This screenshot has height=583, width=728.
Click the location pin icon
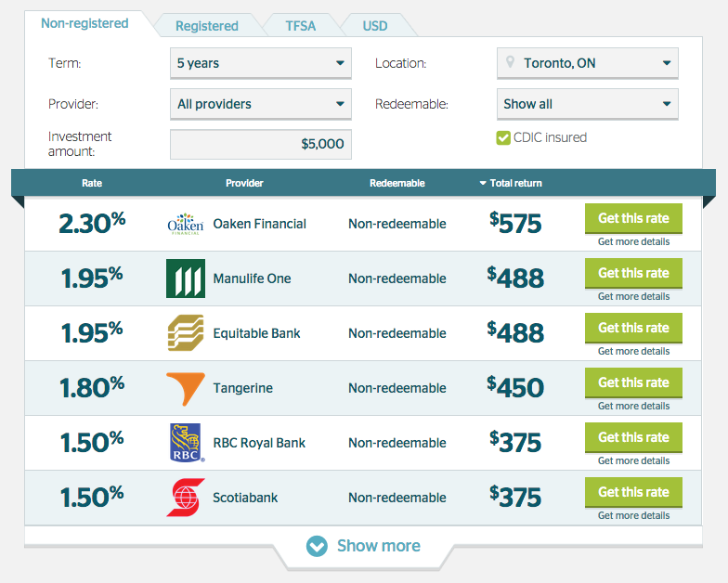(511, 61)
